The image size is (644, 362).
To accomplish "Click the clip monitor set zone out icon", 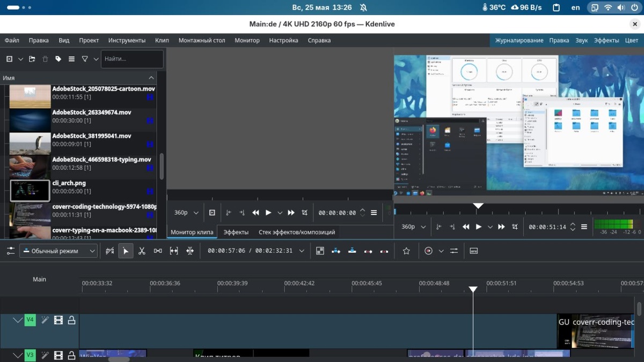I will [242, 212].
